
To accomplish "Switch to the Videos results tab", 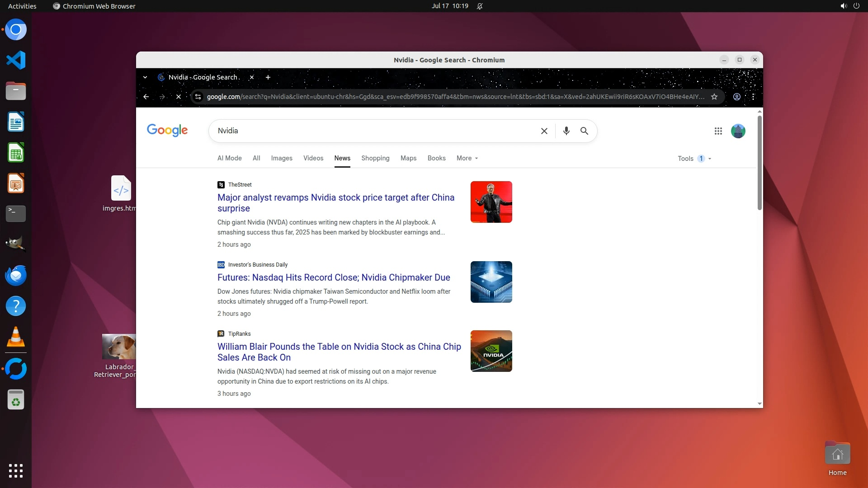I will pos(313,158).
